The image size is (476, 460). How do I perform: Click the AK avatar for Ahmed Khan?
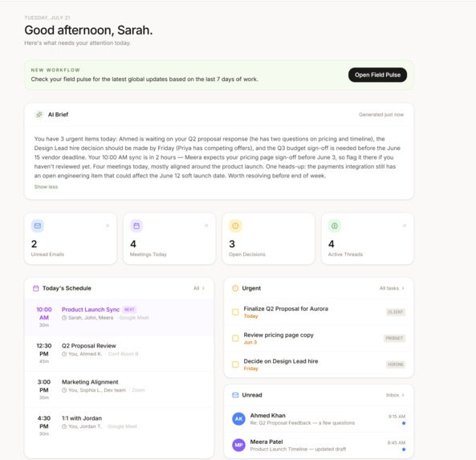238,419
